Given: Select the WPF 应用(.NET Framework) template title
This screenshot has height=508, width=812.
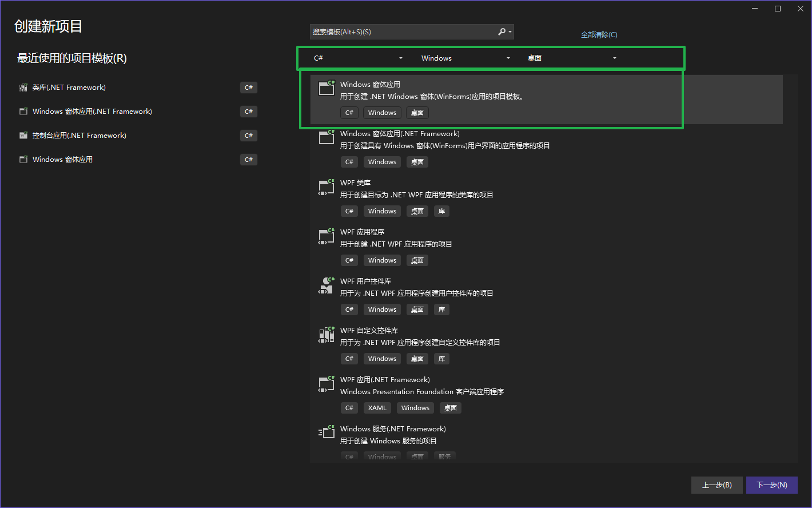Looking at the screenshot, I should pyautogui.click(x=385, y=380).
